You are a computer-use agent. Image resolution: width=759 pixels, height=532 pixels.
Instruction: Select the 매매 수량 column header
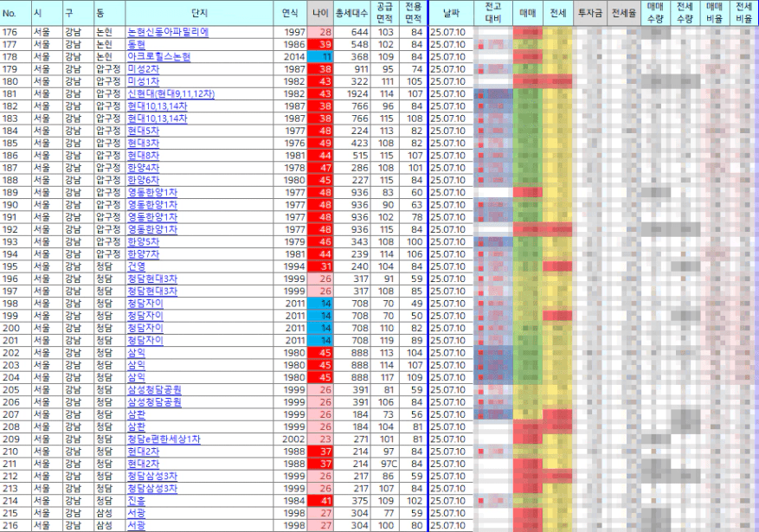click(x=655, y=13)
